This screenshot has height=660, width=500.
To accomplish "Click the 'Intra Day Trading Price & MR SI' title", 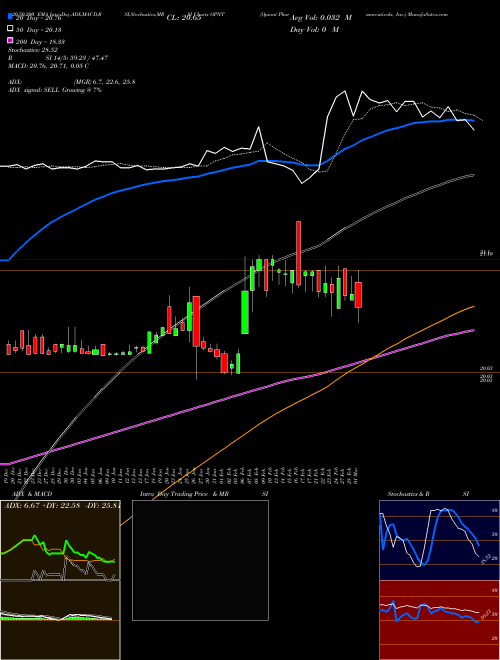I will (204, 494).
